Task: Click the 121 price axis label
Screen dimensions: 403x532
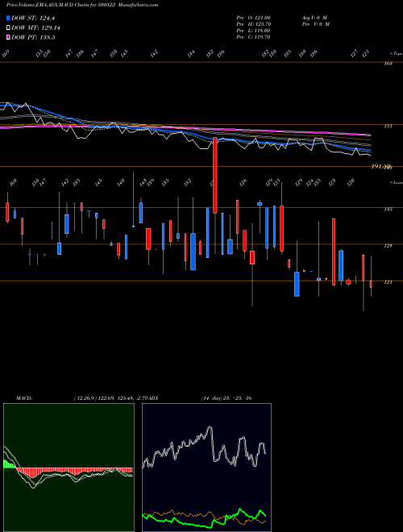Action: [388, 282]
